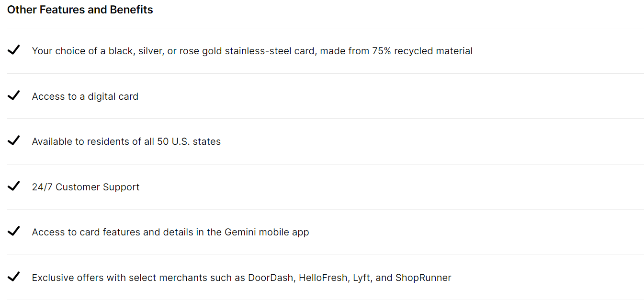Viewport: 644px width, 303px height.
Task: Click the "Access to a digital card" text
Action: click(x=85, y=96)
